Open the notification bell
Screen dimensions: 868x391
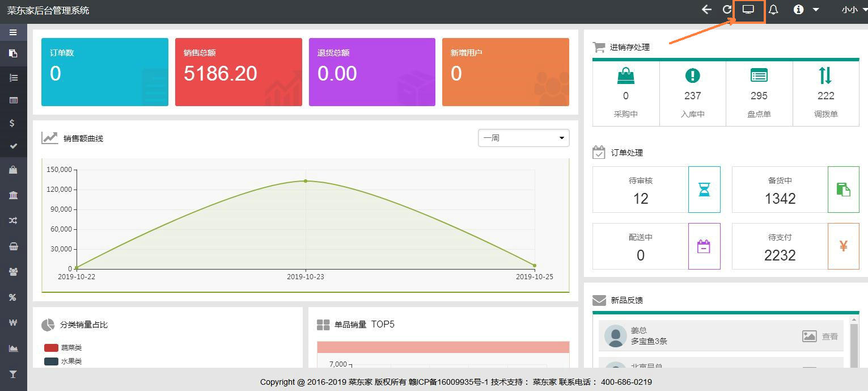tap(773, 10)
